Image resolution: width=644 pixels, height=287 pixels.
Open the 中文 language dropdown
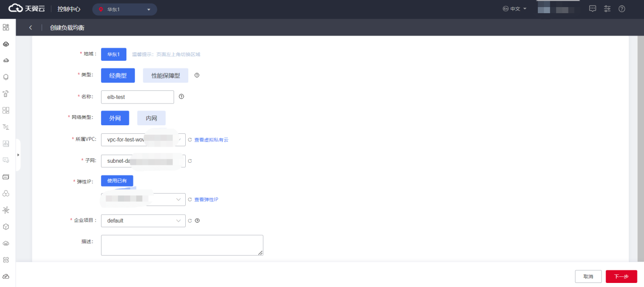click(x=515, y=9)
